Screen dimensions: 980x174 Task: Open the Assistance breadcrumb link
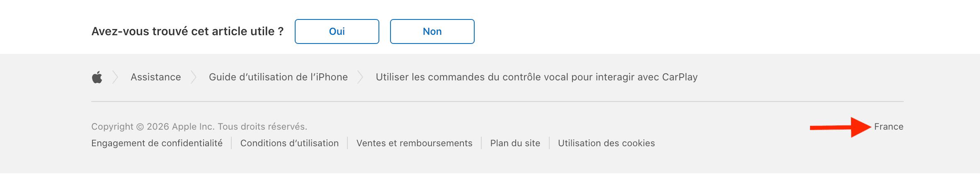click(155, 77)
